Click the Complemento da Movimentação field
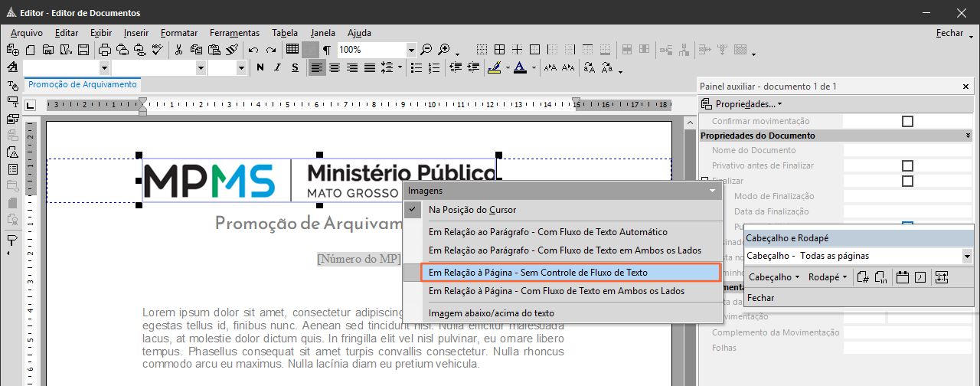Image resolution: width=980 pixels, height=386 pixels. coord(909,332)
